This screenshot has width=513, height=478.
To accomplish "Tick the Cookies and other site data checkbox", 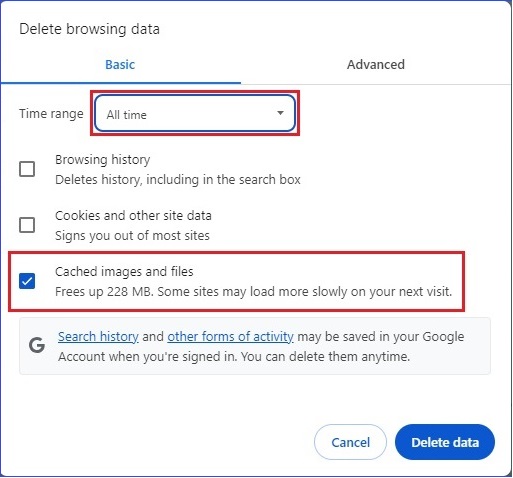I will [x=27, y=225].
